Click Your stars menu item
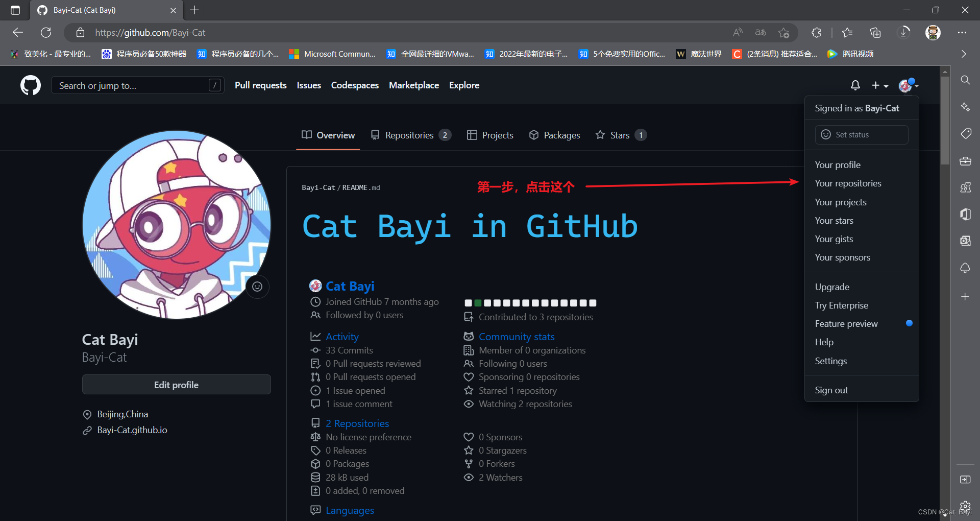980x521 pixels. pyautogui.click(x=862, y=221)
